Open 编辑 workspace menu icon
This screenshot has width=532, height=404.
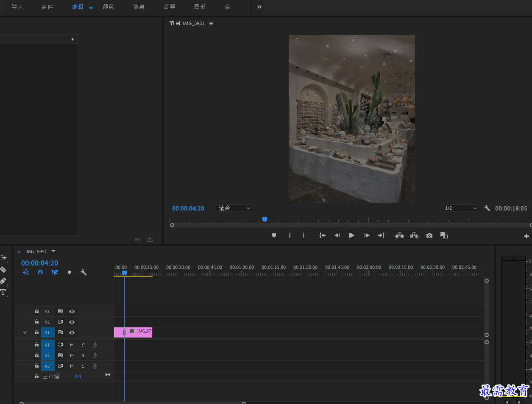pos(91,7)
